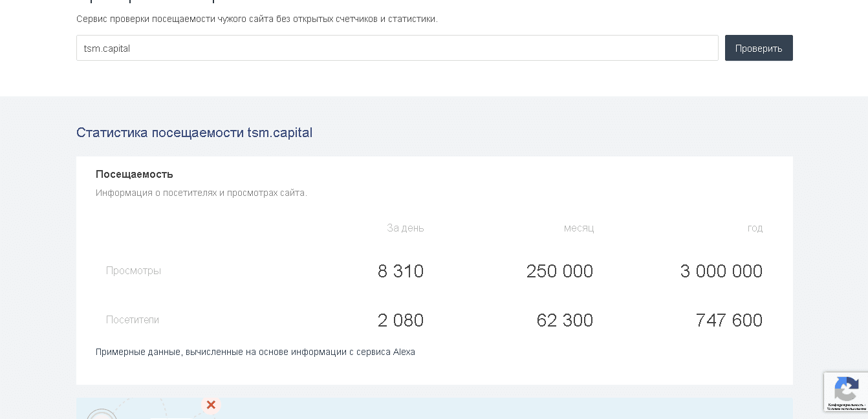Click the reCAPTCHA logo badge
This screenshot has height=419, width=868.
tap(845, 389)
